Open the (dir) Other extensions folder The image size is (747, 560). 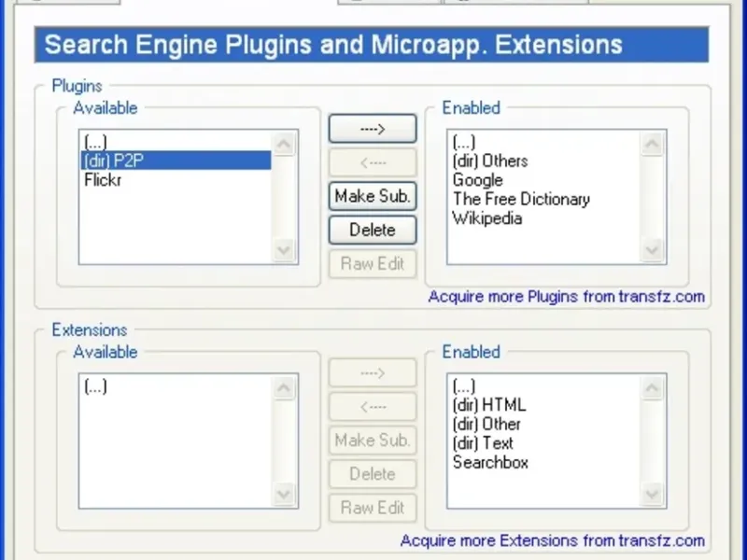487,424
